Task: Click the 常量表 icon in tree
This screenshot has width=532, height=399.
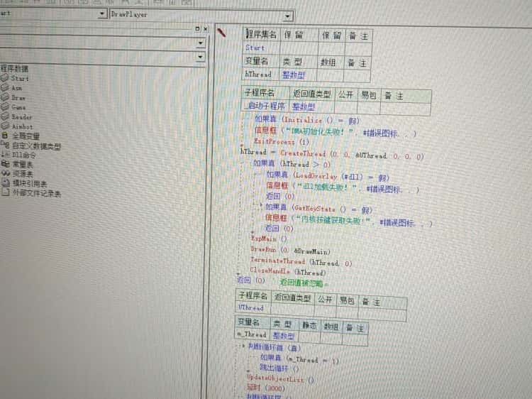Action: 5,164
